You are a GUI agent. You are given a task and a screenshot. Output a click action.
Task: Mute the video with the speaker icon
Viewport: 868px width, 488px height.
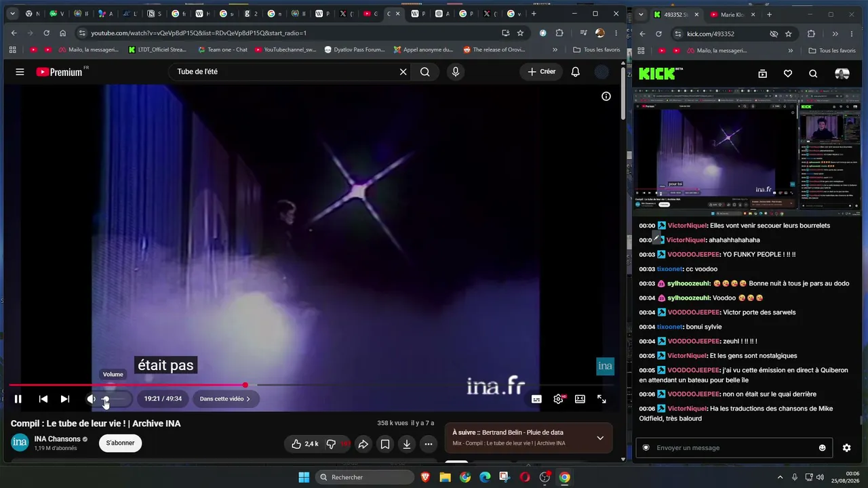coord(92,399)
